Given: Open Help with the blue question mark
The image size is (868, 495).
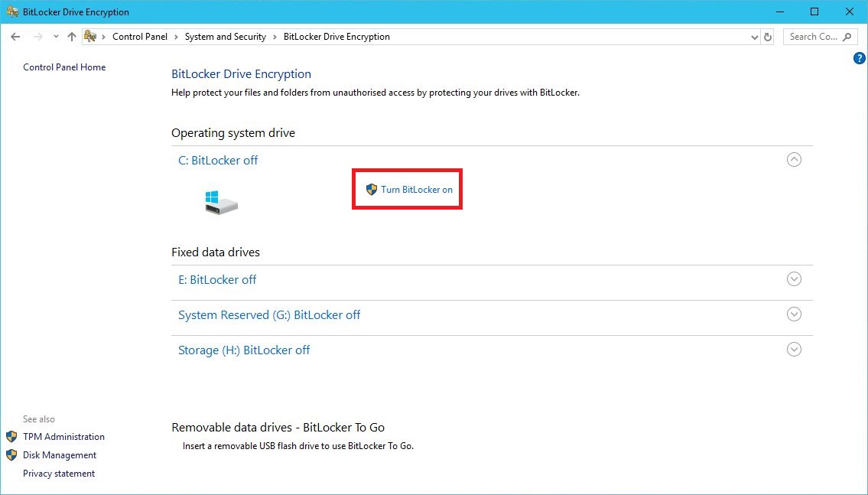Looking at the screenshot, I should point(859,58).
